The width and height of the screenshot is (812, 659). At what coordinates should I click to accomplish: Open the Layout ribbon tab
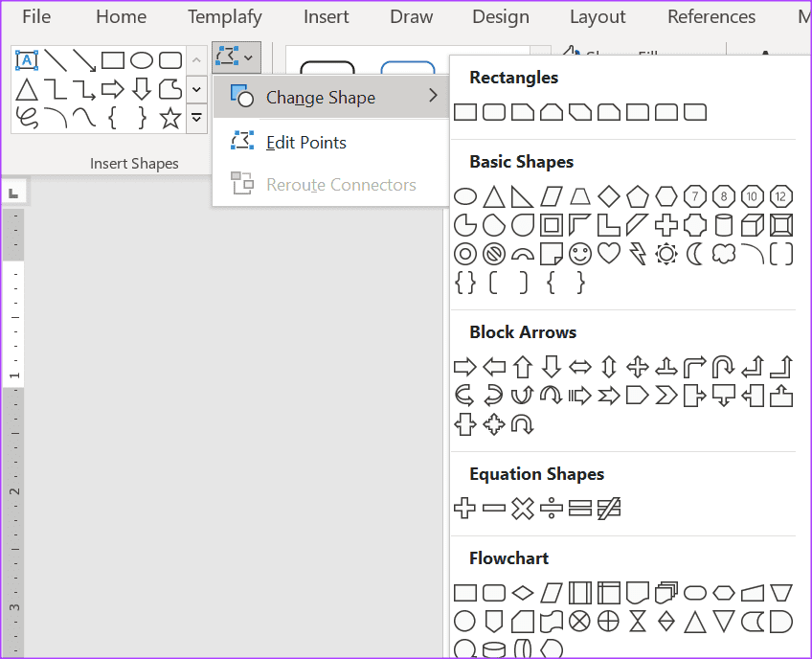click(598, 17)
